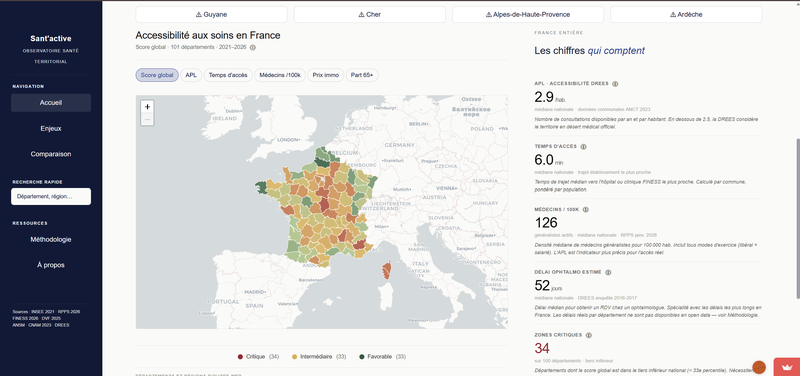
Task: Open info icon for Médecins / 100K
Action: [x=585, y=209]
